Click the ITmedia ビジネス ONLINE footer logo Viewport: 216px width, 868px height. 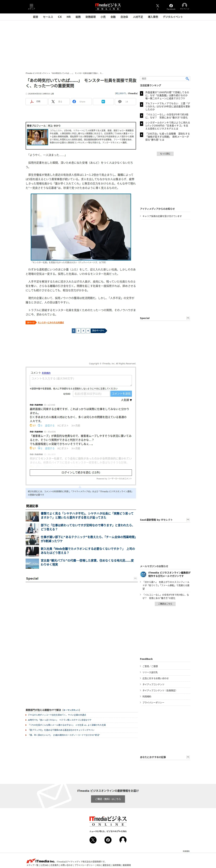click(108, 821)
